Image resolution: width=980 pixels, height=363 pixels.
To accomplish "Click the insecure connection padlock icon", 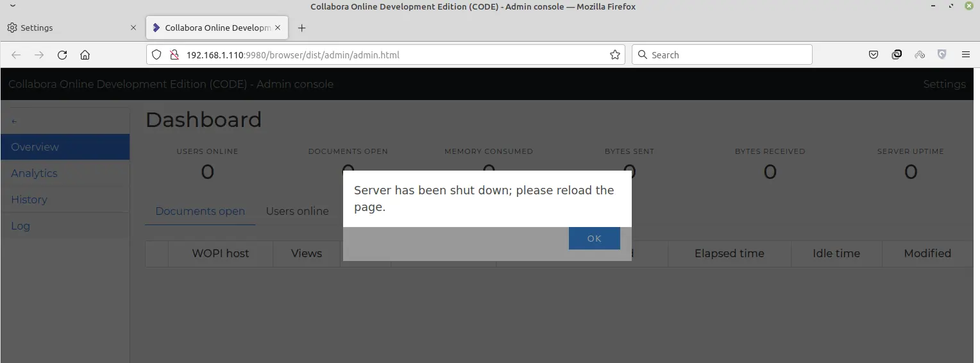I will point(174,55).
